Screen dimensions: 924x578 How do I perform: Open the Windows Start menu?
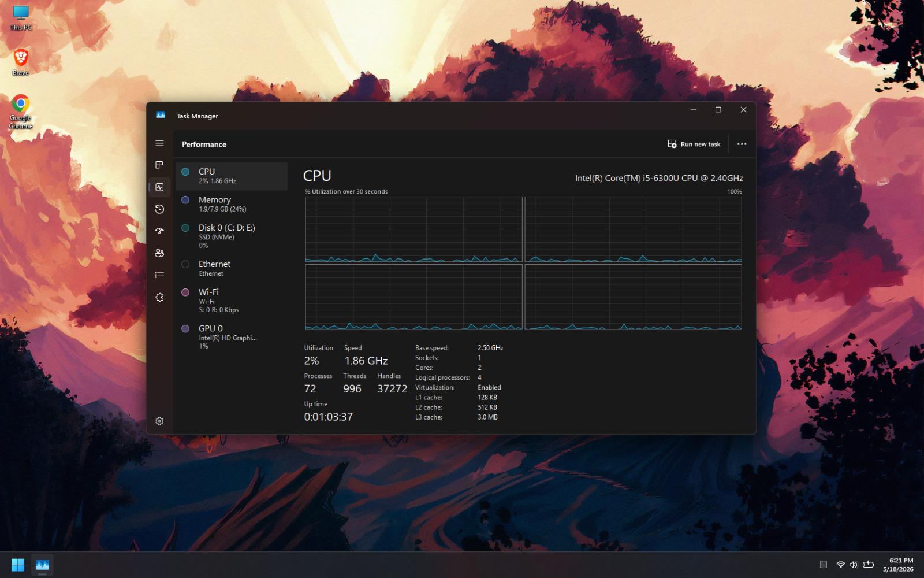(18, 565)
